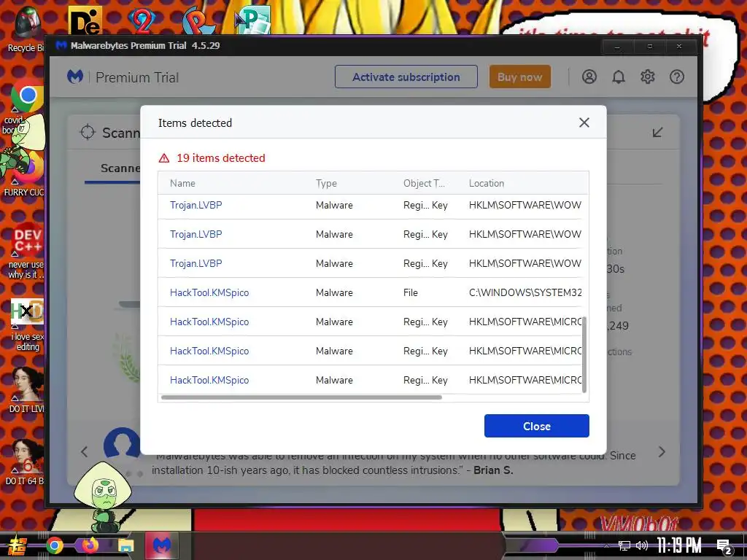
Task: Select the C:\WINDOWS\SYSTEM32 location cell
Action: (525, 292)
